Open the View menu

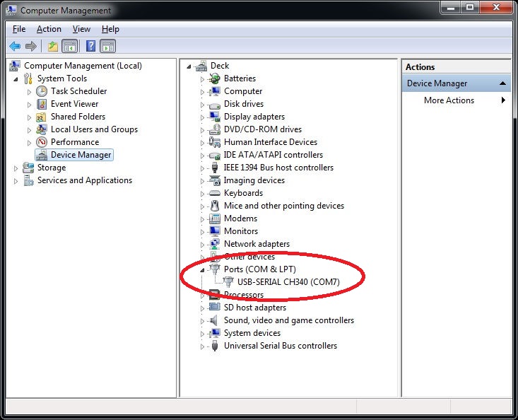pos(81,29)
